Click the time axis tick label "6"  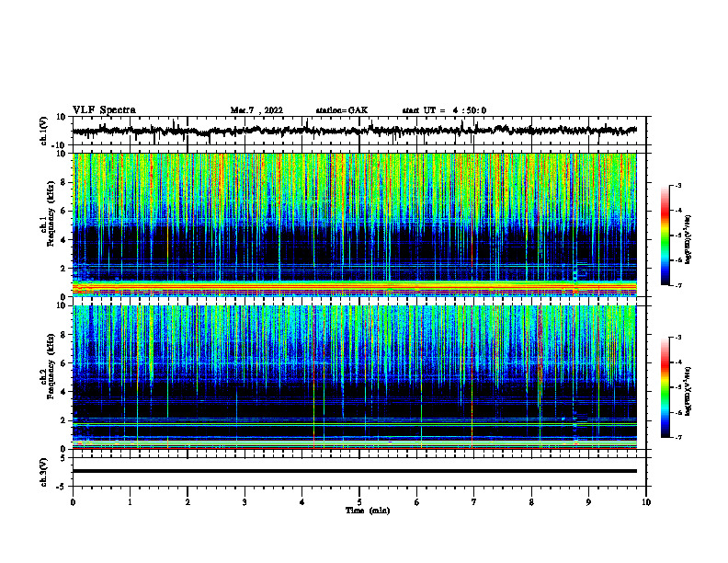click(x=417, y=502)
